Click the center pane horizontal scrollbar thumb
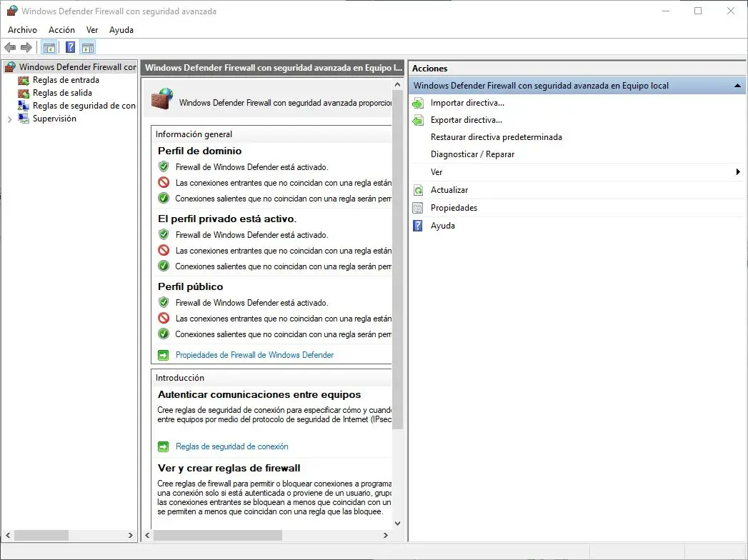The width and height of the screenshot is (748, 560). tap(217, 536)
